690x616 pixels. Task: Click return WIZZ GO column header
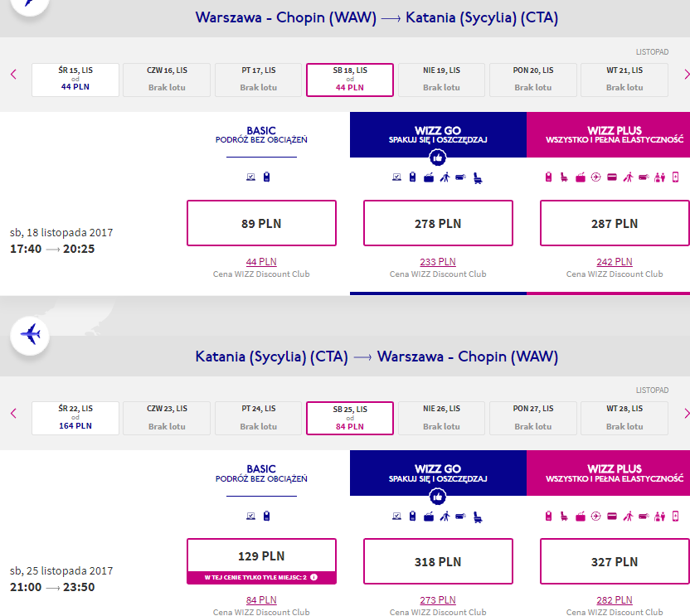438,473
